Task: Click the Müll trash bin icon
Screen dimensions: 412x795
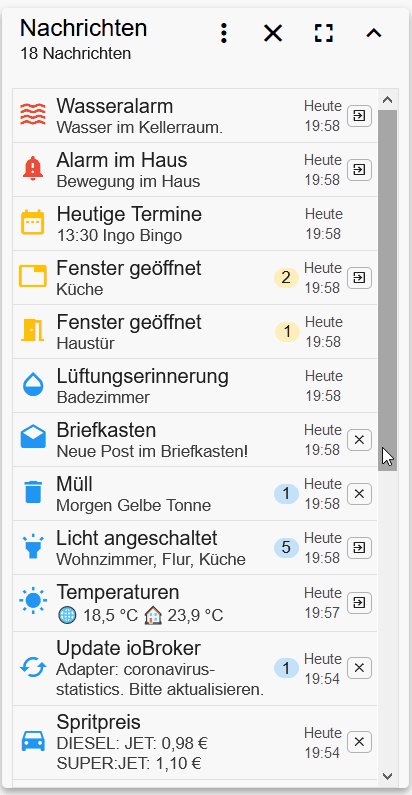Action: pyautogui.click(x=33, y=493)
